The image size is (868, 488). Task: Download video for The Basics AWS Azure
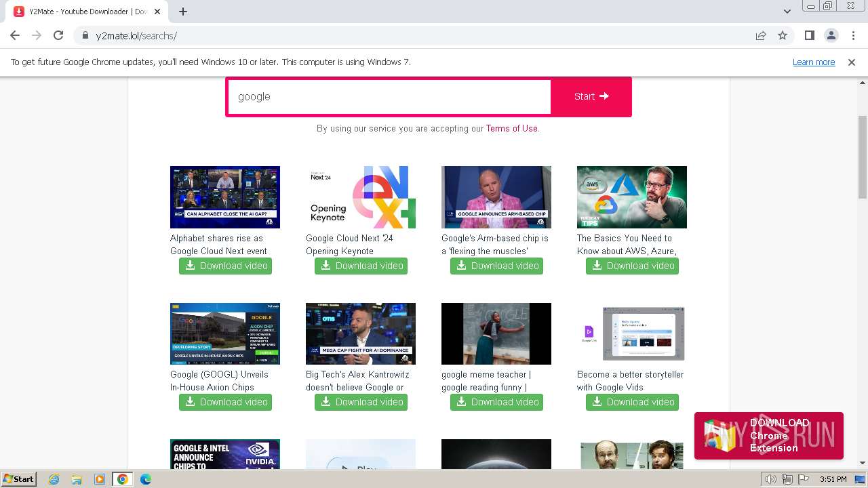[632, 266]
